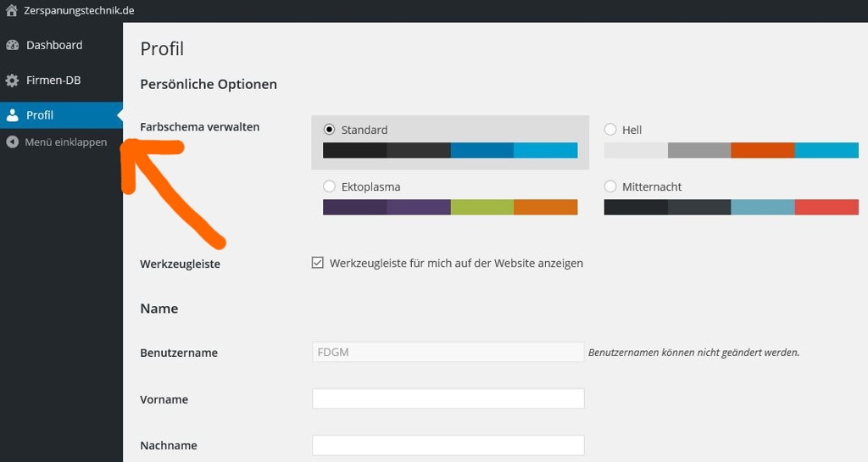
Task: Click the Nachname input field
Action: coord(448,445)
